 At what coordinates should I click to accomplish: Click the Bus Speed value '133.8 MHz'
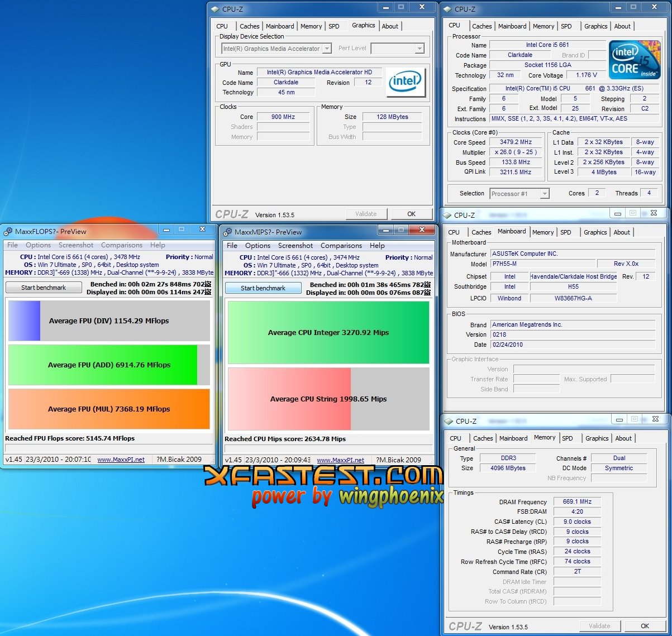[x=516, y=162]
